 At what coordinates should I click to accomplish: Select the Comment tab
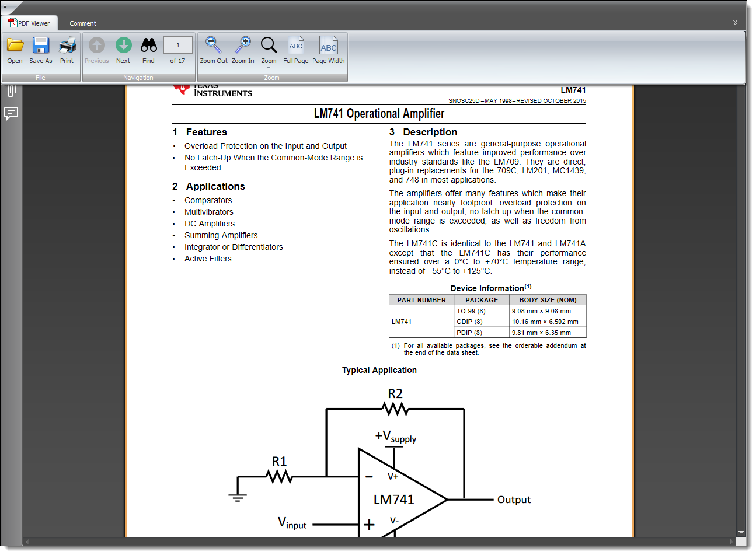click(83, 23)
